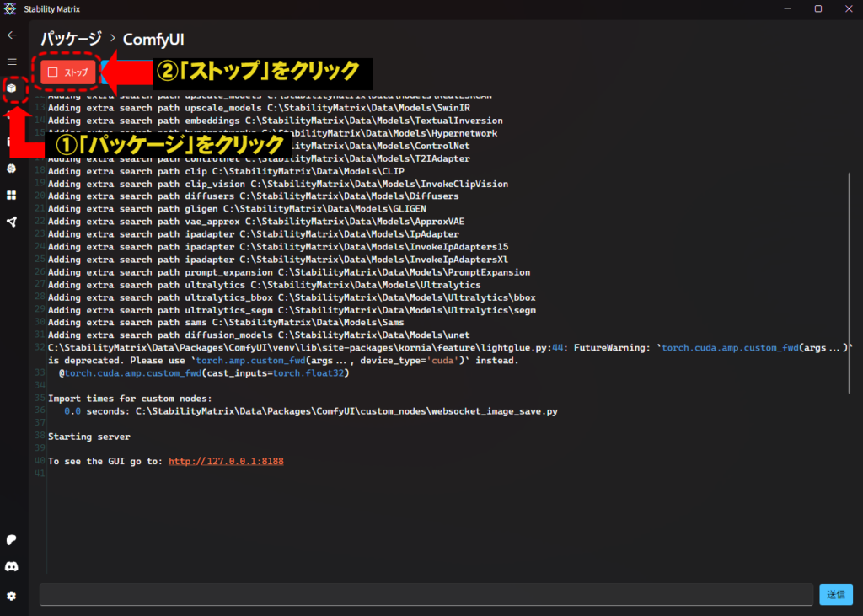Close the Stability Matrix window
The height and width of the screenshot is (616, 863).
pyautogui.click(x=849, y=8)
